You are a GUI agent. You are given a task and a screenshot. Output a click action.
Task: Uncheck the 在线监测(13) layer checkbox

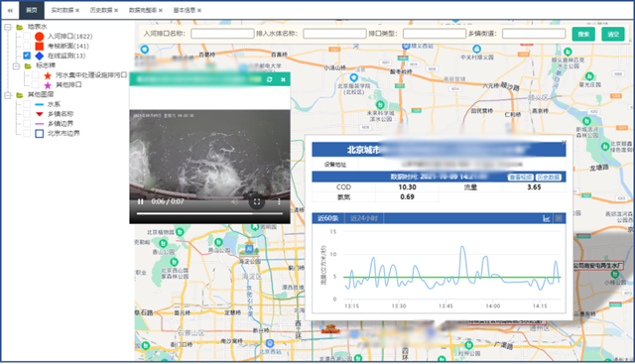(x=27, y=56)
